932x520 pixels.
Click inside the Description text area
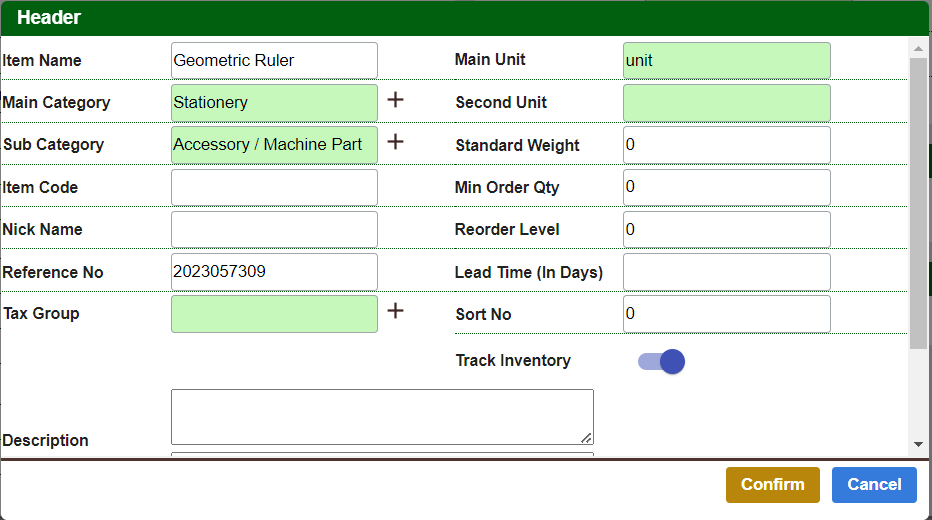(381, 416)
